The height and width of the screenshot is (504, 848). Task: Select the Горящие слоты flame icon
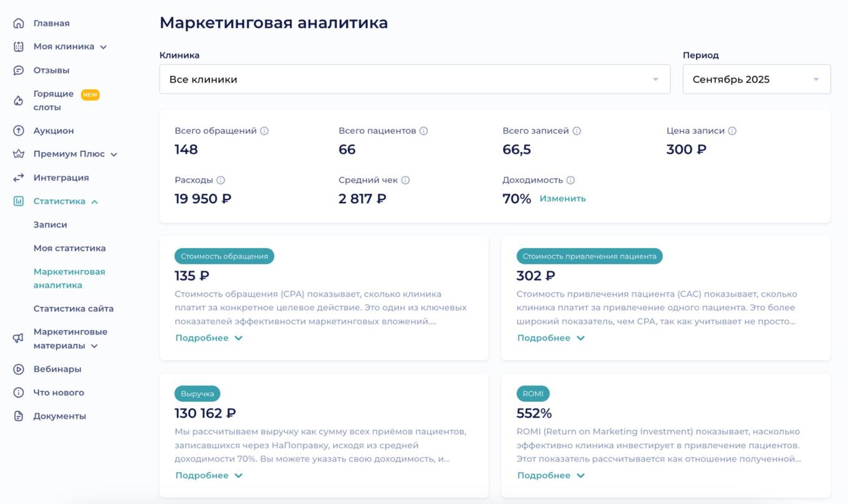pos(17,100)
